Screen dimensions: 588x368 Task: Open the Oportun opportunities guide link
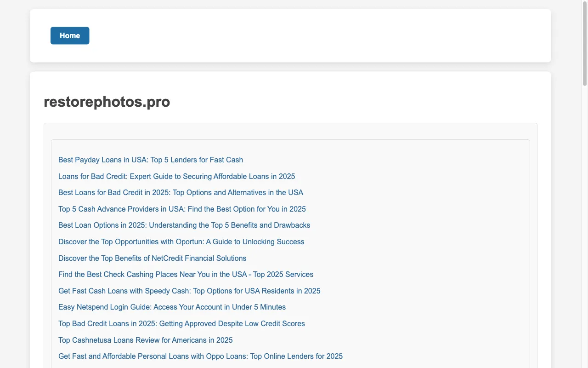(181, 242)
